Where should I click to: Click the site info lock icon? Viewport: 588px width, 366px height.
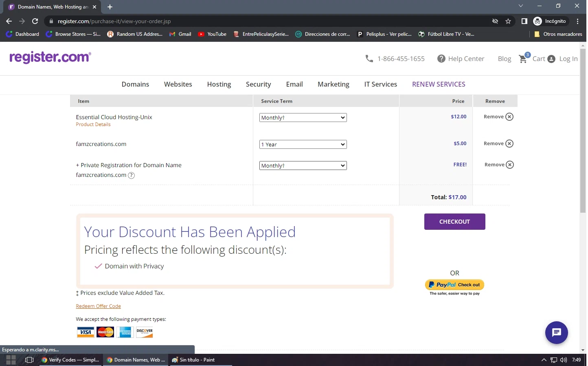point(51,21)
